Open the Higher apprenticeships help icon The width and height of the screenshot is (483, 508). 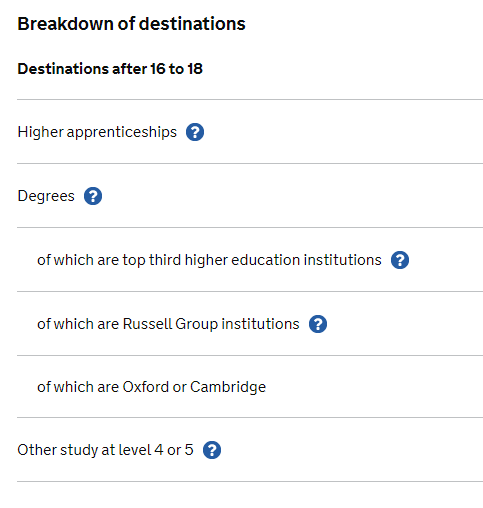[x=195, y=132]
